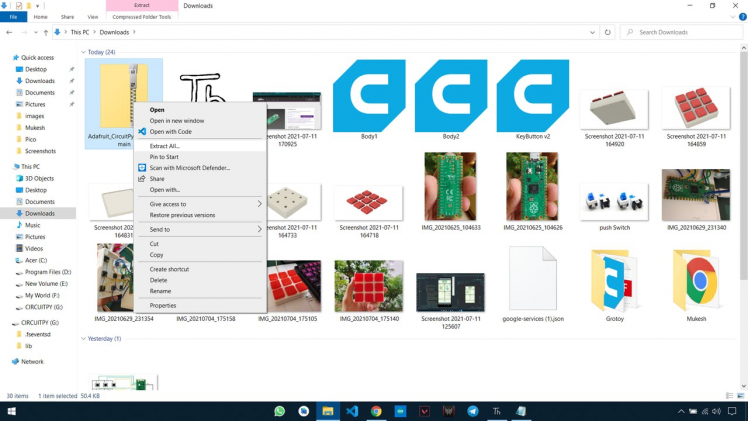This screenshot has height=421, width=748.
Task: Go back to previous folder
Action: point(9,32)
